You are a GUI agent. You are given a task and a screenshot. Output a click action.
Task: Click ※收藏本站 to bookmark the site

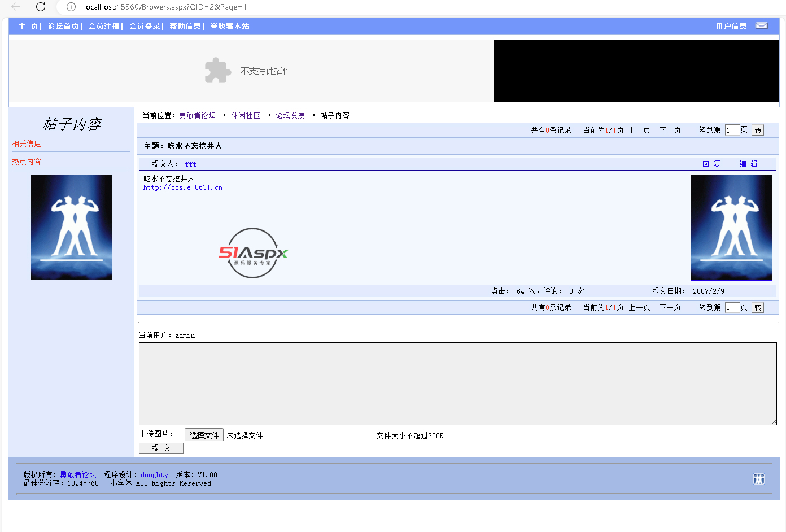point(230,26)
